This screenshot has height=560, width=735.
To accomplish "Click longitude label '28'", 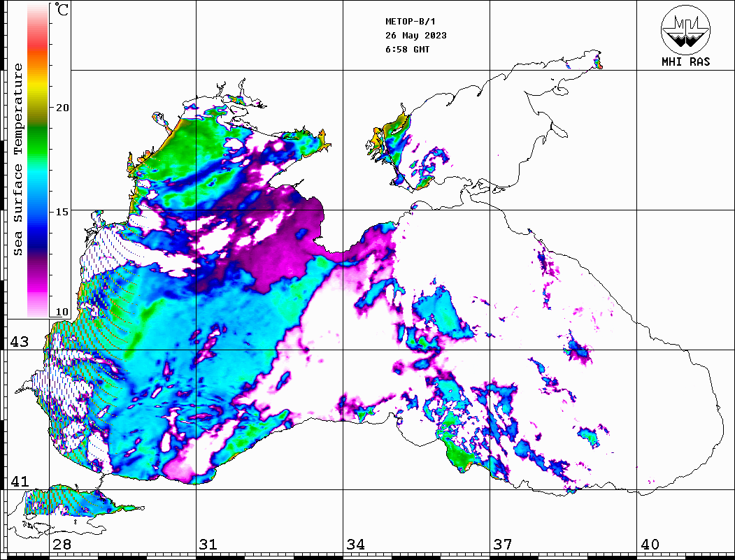I will click(x=62, y=545).
